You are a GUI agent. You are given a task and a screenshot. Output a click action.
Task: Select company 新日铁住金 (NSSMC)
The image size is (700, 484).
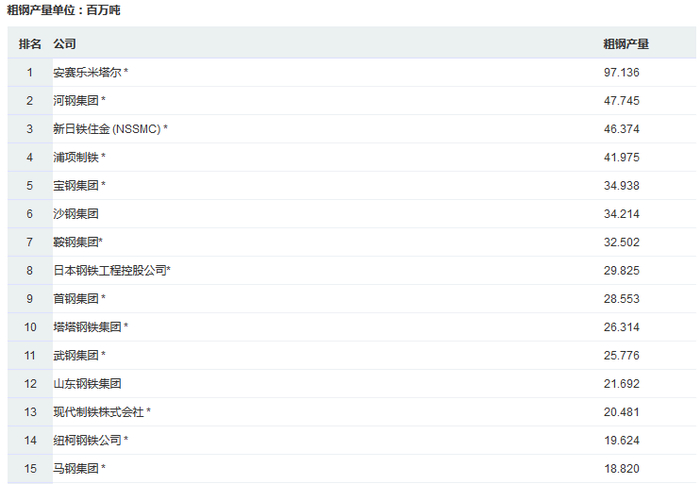[x=107, y=129]
